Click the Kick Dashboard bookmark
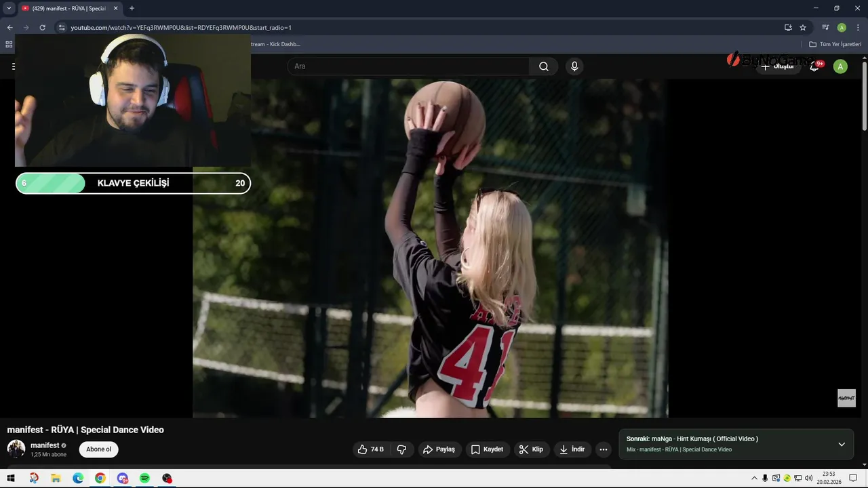The height and width of the screenshot is (488, 868). (x=276, y=44)
